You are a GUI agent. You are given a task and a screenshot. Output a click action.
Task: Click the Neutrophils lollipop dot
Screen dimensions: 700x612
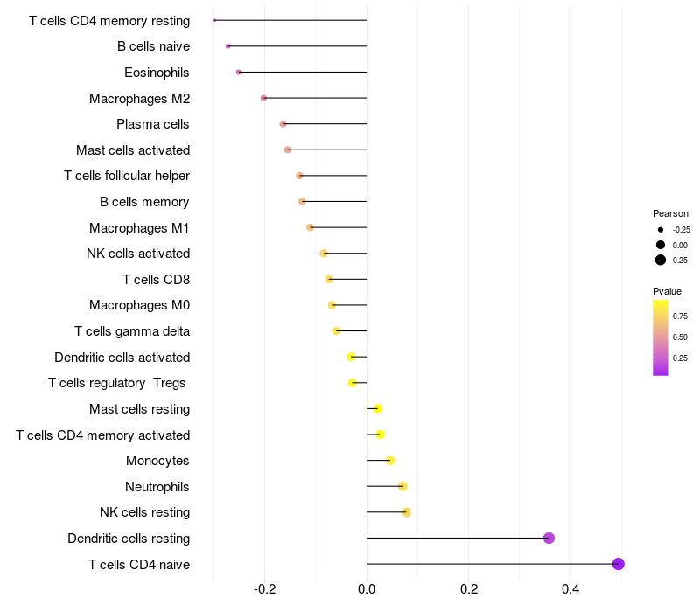(402, 486)
